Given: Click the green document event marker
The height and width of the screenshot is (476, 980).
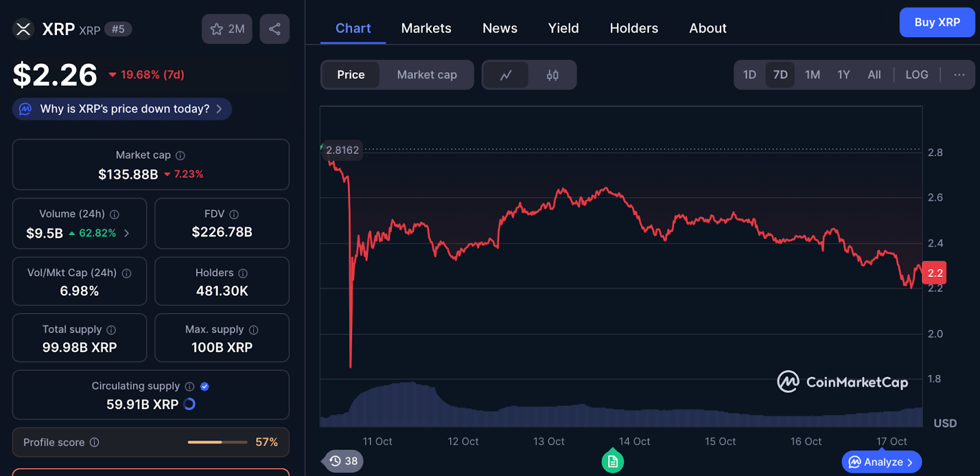Looking at the screenshot, I should click(x=612, y=461).
